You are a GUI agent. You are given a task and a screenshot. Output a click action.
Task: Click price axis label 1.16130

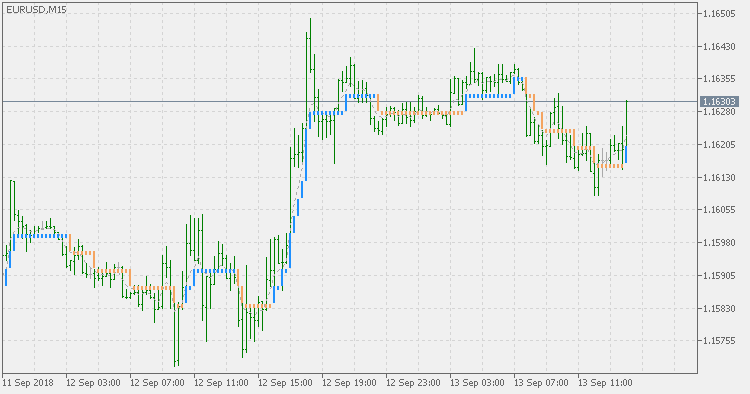pos(719,177)
